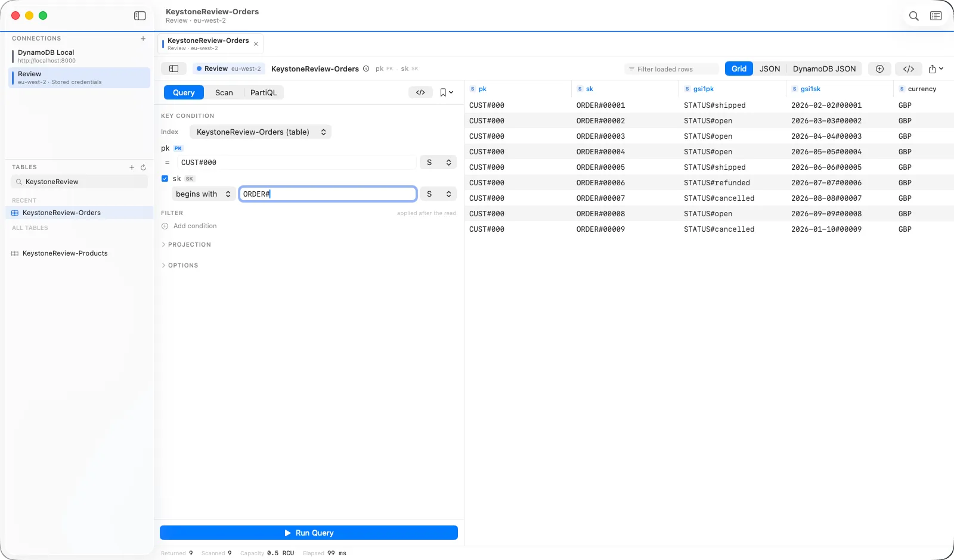
Task: Switch to the Scan tab
Action: [x=224, y=92]
